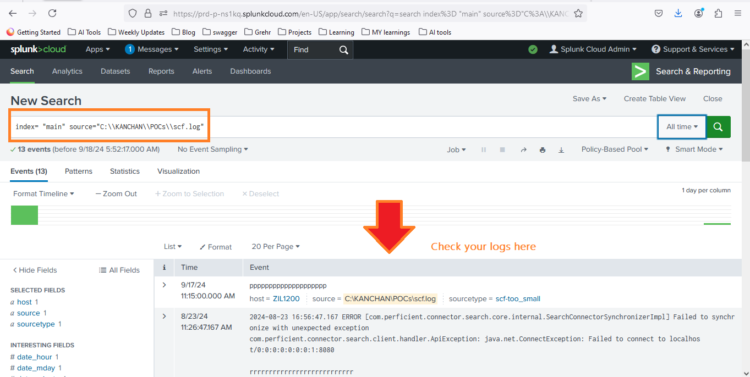Bookmark this page with the star icon
Screen dimensions: 750x377
click(x=578, y=13)
